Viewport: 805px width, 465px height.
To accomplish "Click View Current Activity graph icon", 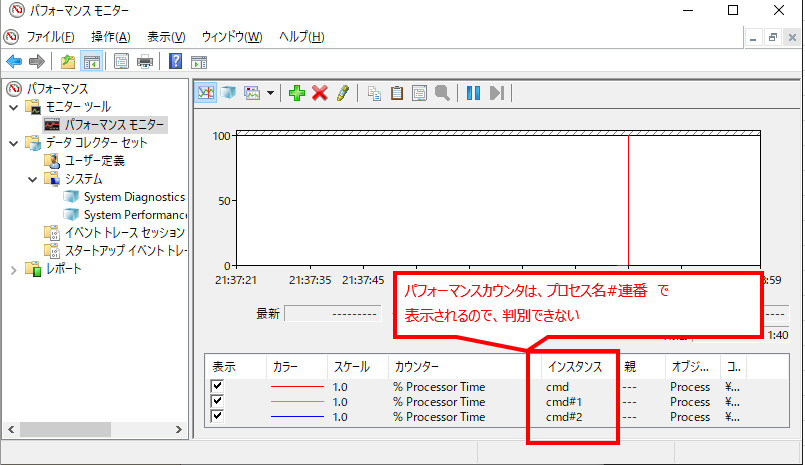I will pyautogui.click(x=205, y=93).
